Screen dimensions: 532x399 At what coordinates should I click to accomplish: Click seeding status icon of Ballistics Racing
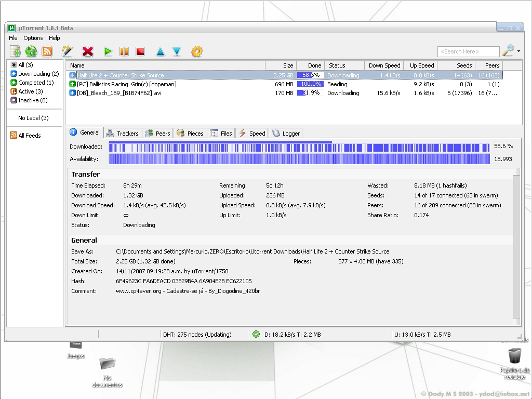click(x=72, y=84)
